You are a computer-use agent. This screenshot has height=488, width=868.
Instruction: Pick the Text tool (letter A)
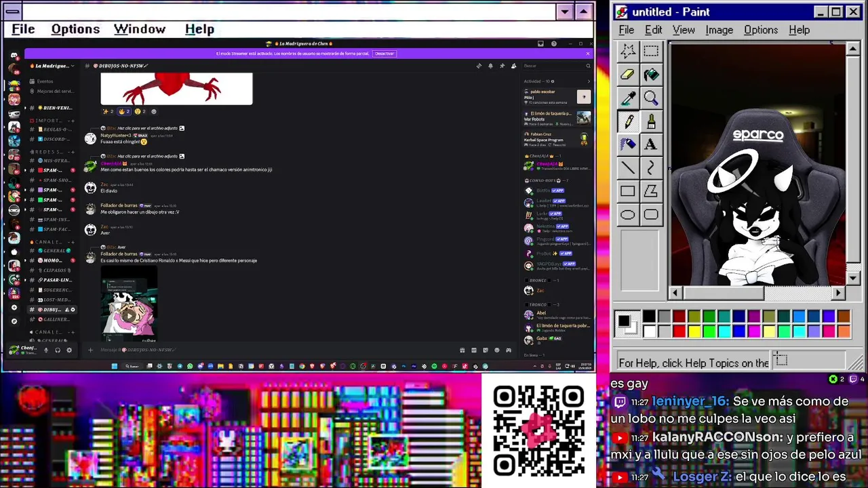pyautogui.click(x=651, y=144)
